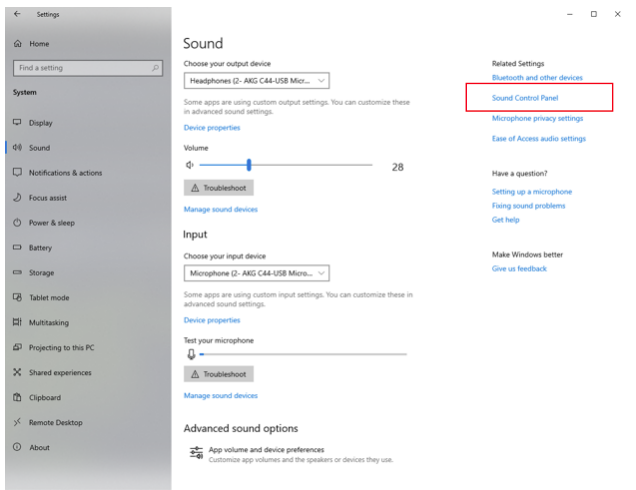Click the output Troubleshoot button
Image resolution: width=636 pixels, height=490 pixels.
tap(219, 187)
